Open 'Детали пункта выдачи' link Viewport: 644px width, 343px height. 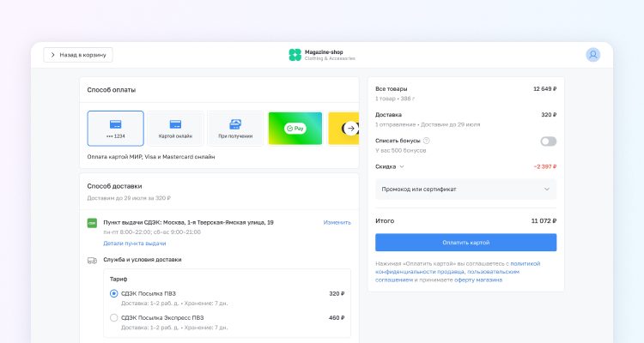pos(135,244)
